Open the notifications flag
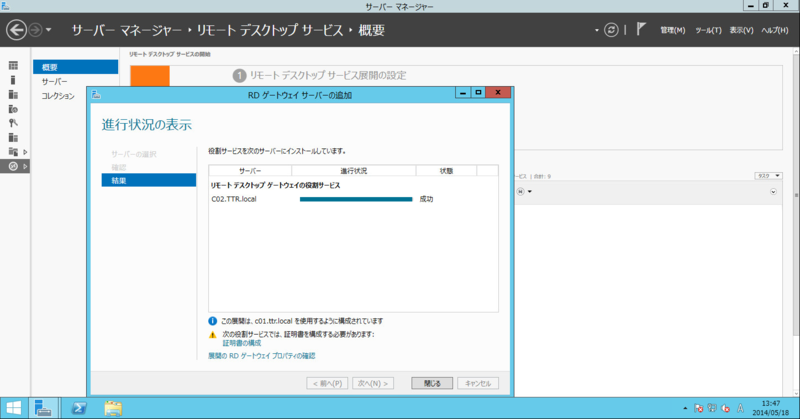This screenshot has height=419, width=800. pyautogui.click(x=641, y=29)
